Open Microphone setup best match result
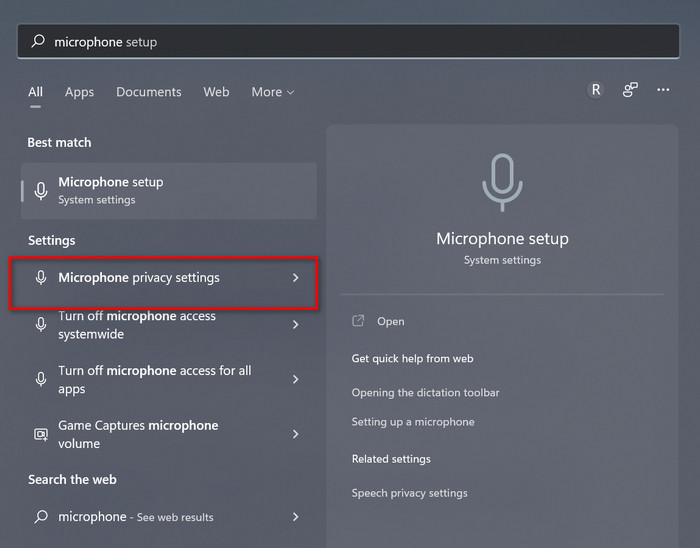The image size is (700, 548). [x=169, y=191]
